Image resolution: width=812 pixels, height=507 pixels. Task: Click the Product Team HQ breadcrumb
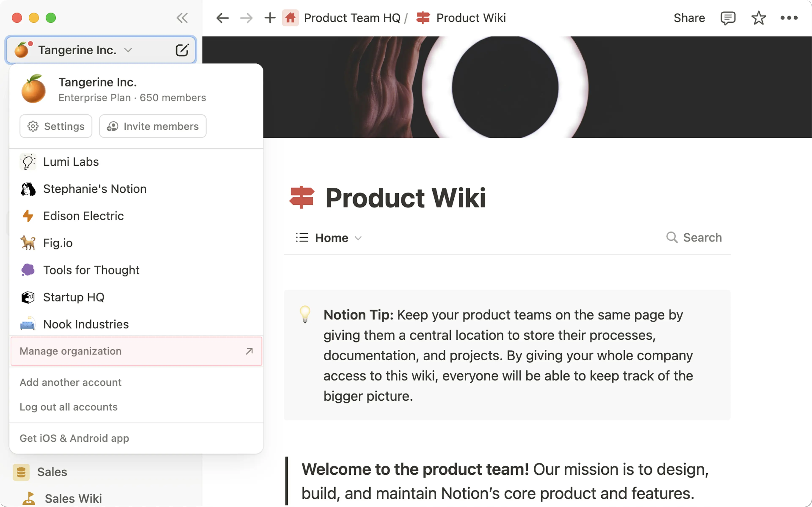352,18
